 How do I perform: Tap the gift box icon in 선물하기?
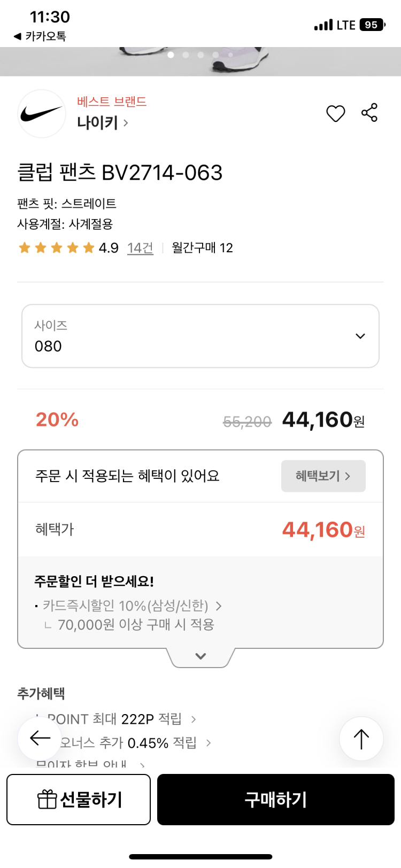pos(47,800)
